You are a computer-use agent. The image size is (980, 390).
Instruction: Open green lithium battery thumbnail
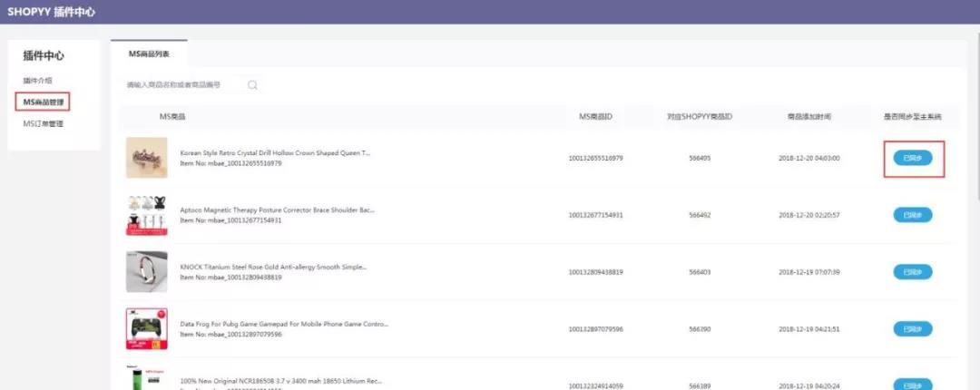(147, 378)
